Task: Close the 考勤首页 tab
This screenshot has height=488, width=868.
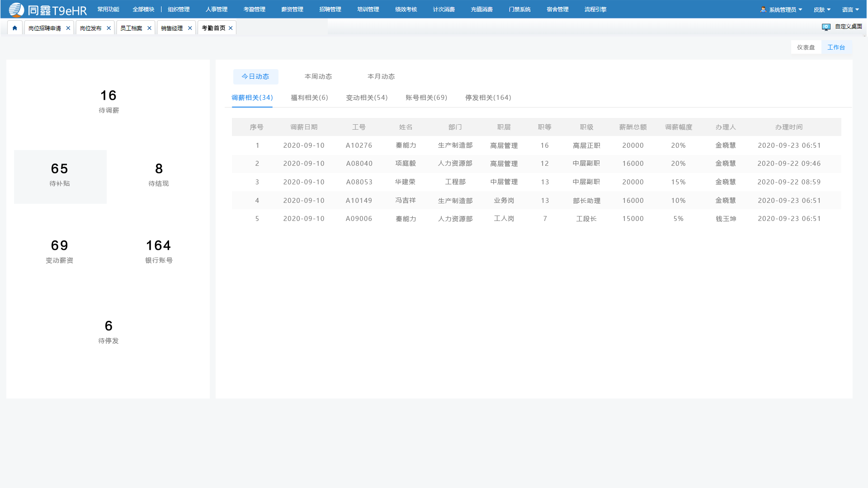Action: pos(231,28)
